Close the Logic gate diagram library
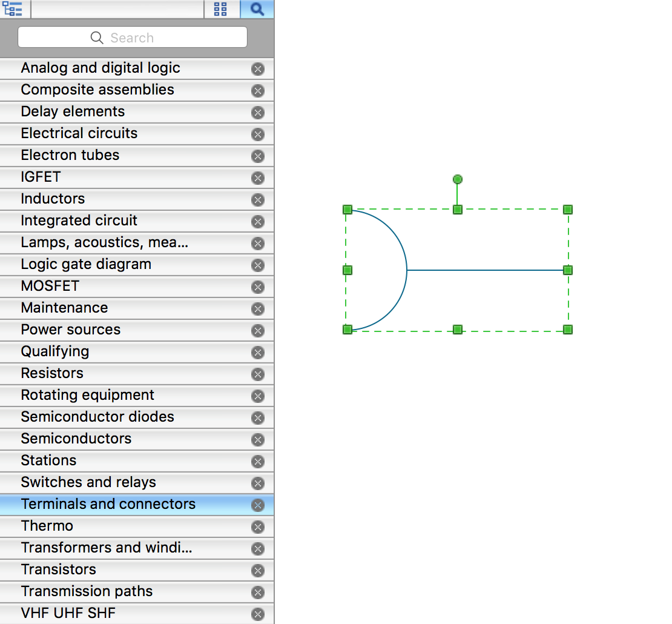This screenshot has height=624, width=672. pyautogui.click(x=257, y=265)
